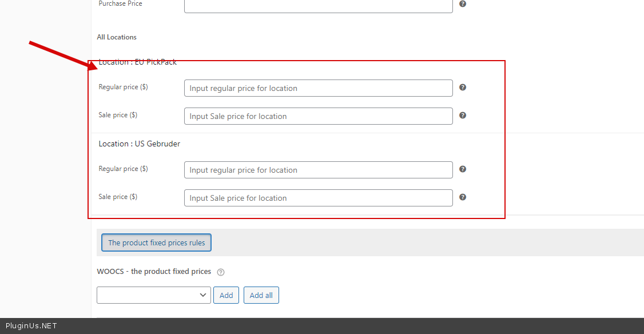Click help icon beside Purchase Price field

pos(463,3)
